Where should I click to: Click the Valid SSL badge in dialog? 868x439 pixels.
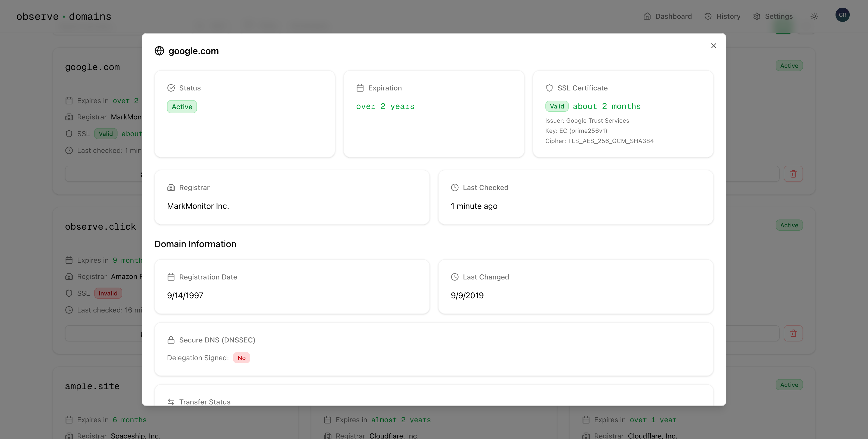[557, 106]
